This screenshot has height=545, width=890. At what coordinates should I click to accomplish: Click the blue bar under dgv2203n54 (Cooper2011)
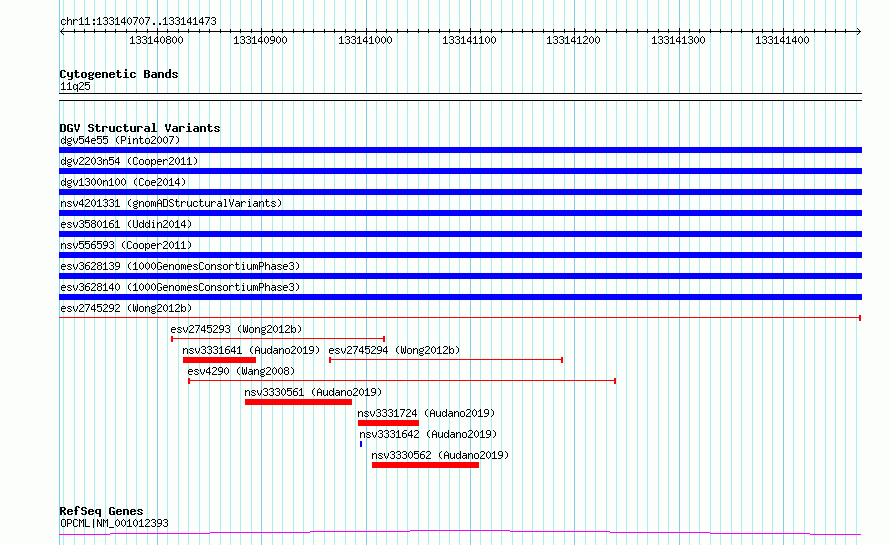click(x=460, y=171)
